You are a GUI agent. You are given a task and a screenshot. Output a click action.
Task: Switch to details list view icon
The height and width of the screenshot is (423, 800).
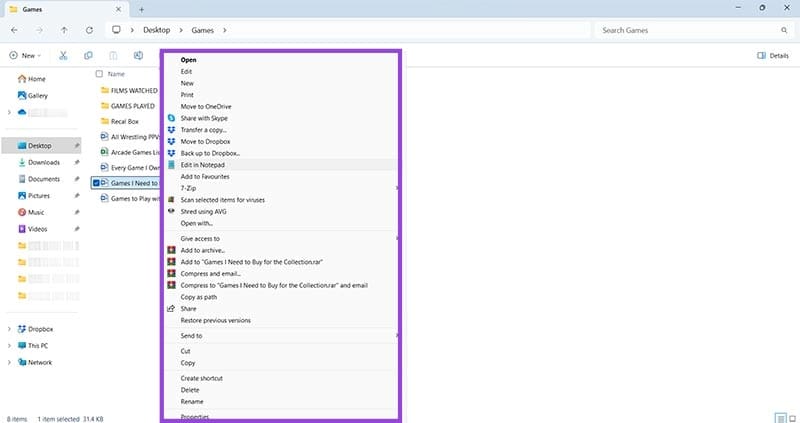point(780,418)
